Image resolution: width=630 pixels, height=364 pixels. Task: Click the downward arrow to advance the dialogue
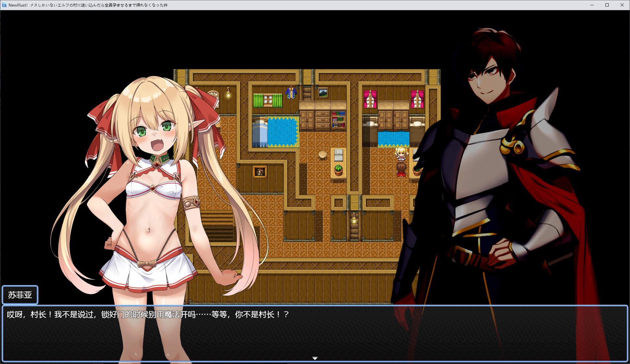coord(315,358)
